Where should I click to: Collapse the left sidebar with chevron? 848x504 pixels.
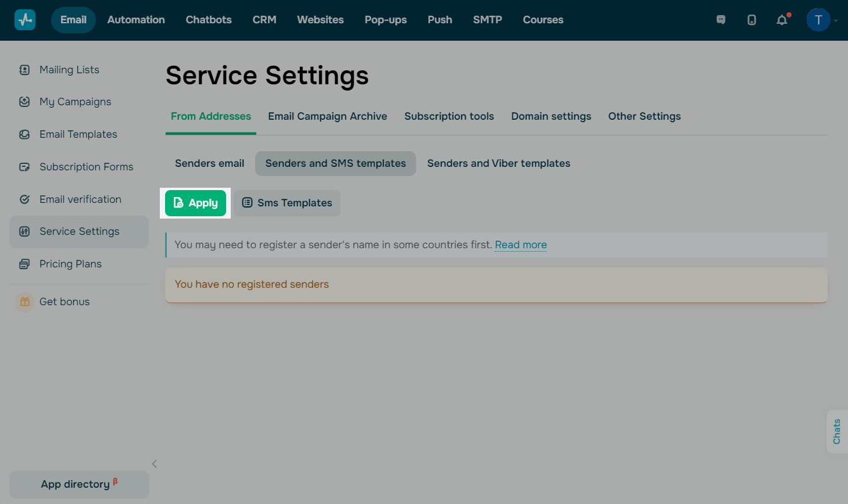(x=155, y=464)
